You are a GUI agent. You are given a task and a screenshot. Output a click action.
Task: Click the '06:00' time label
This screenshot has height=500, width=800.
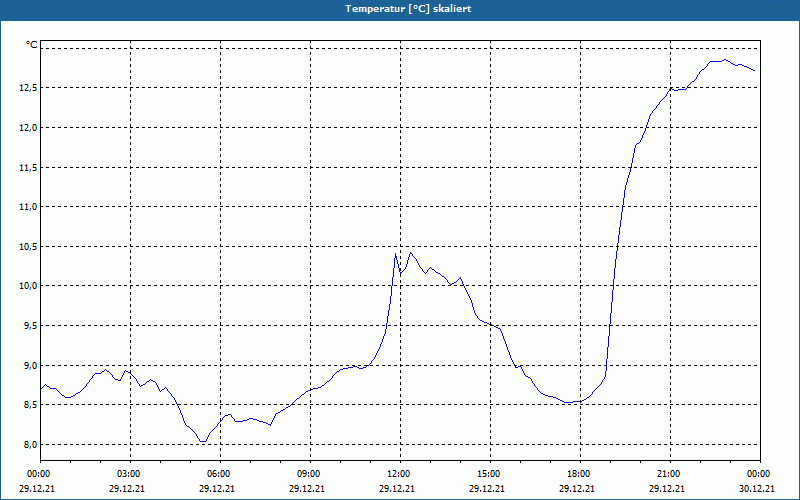coord(220,474)
